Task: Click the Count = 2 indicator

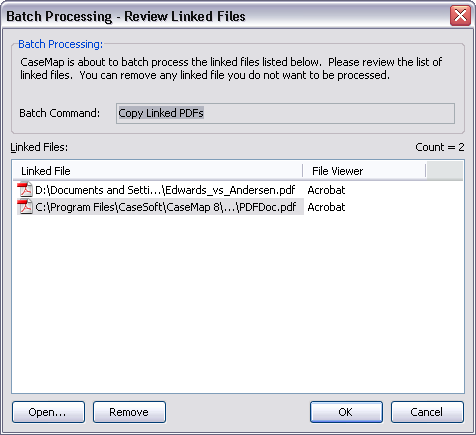Action: 440,147
